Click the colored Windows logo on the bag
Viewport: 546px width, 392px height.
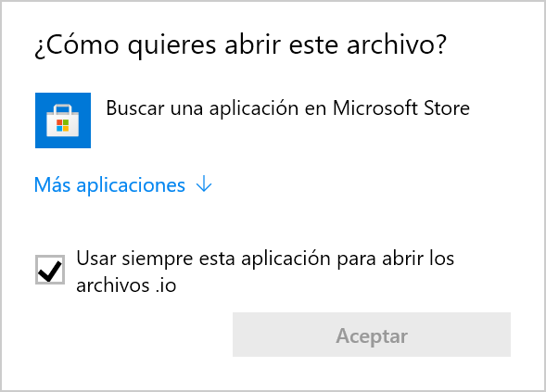pos(63,125)
